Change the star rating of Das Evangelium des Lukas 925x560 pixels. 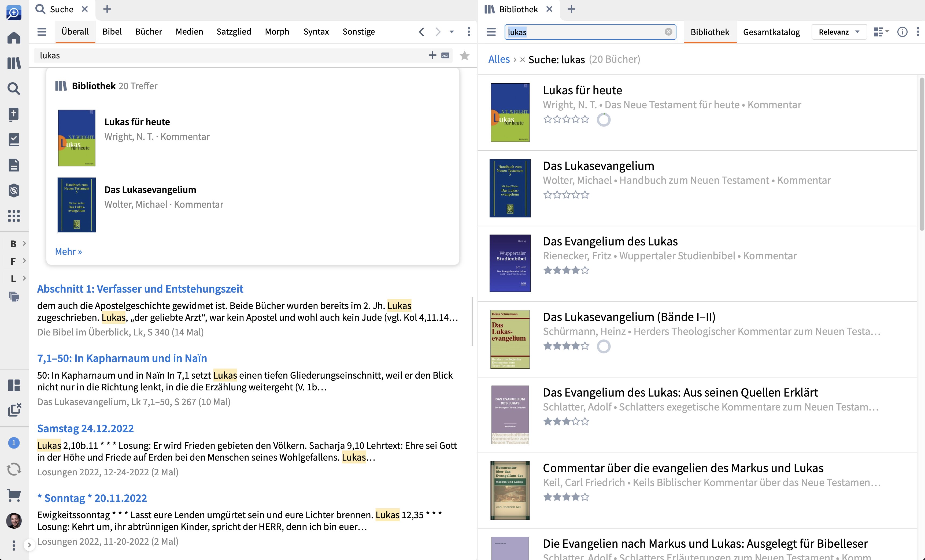click(566, 270)
